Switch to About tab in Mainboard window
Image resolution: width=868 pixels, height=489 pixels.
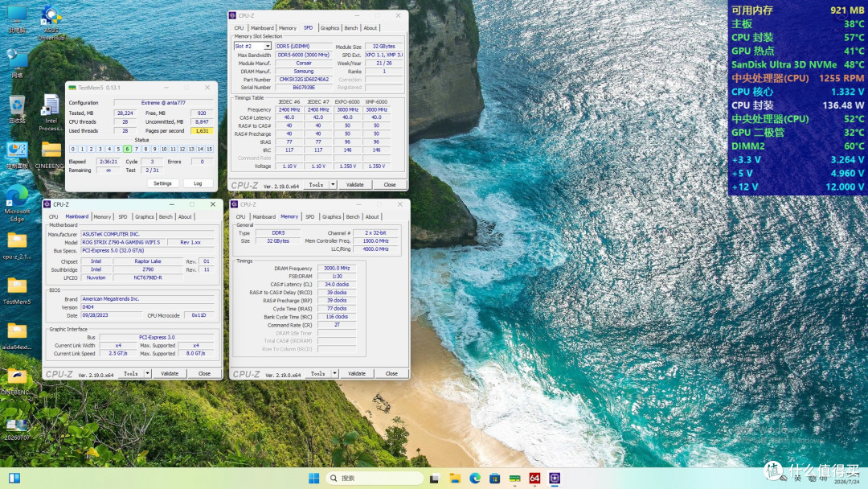(x=185, y=216)
